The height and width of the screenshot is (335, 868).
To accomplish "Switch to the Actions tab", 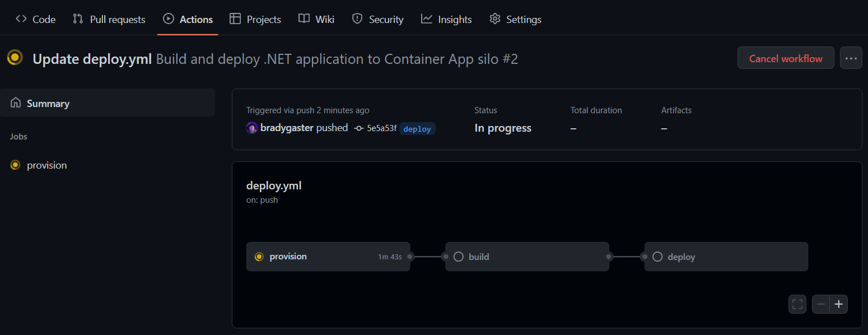I will coord(188,19).
